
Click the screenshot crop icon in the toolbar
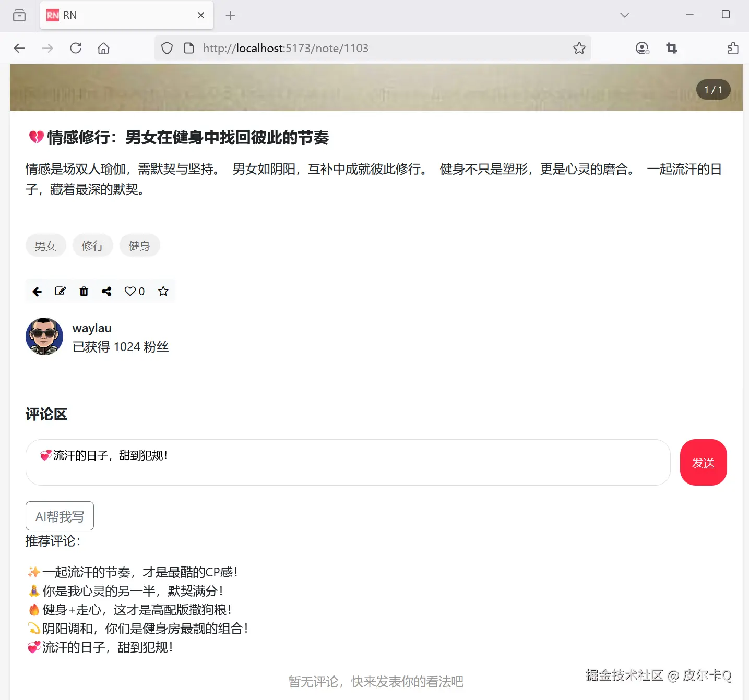(672, 47)
